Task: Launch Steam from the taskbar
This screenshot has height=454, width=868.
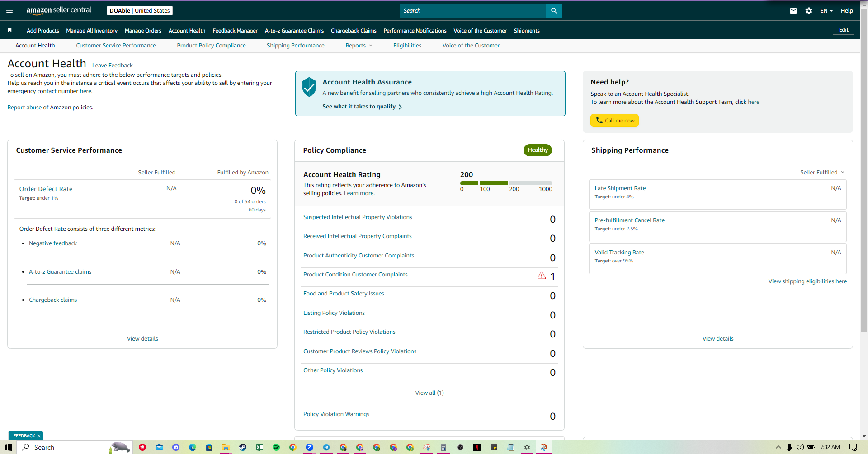Action: coord(243,447)
